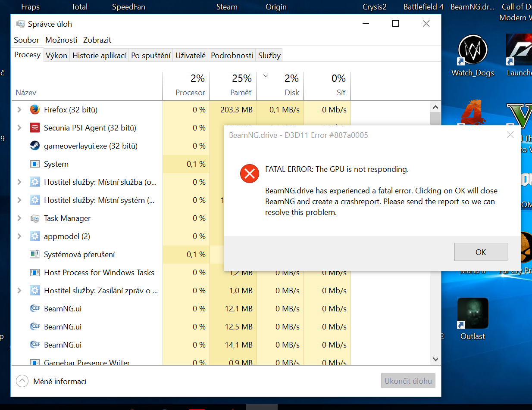532x410 pixels.
Task: Click the Task Manager process icon
Action: click(x=35, y=218)
